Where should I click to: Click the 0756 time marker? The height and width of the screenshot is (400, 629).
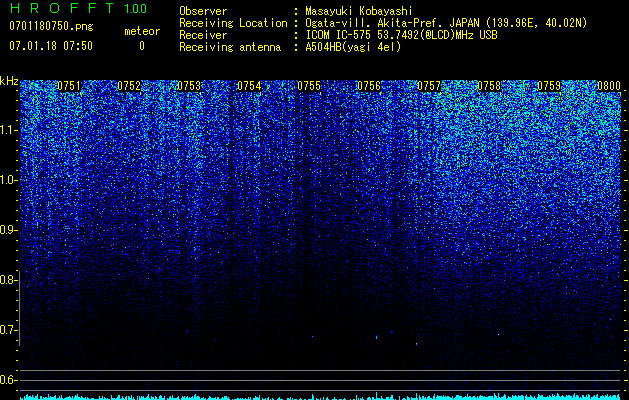(369, 86)
